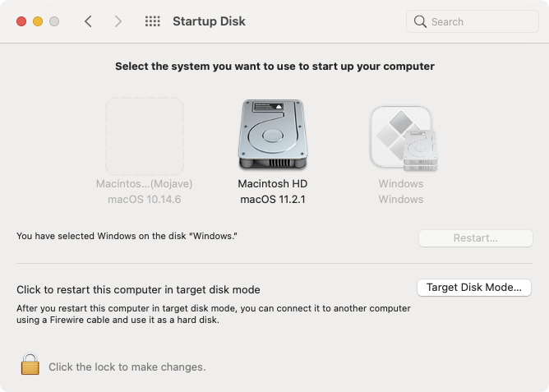Click the "macOS 11.2.1" version text
Viewport: 549px width, 392px height.
click(x=272, y=199)
